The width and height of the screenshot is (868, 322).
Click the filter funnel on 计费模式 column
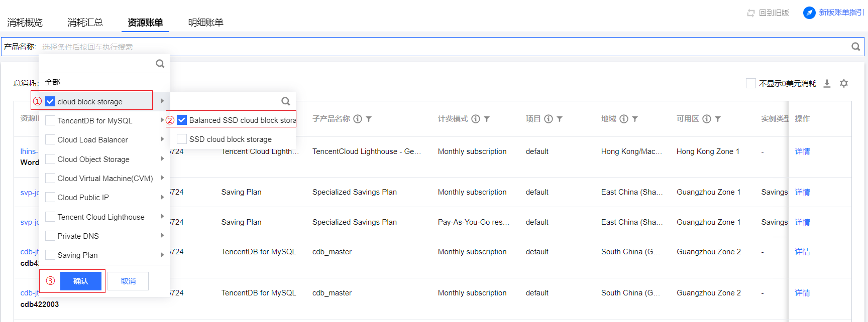487,119
